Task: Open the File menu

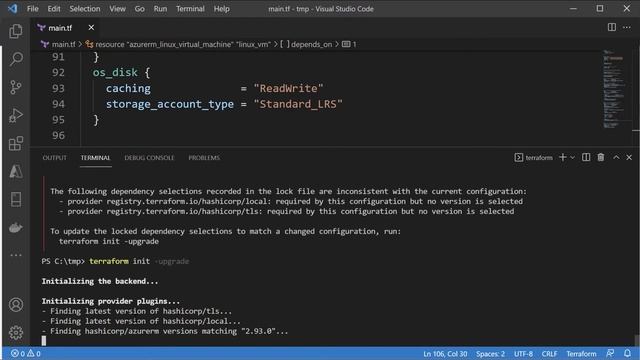Action: 32,9
